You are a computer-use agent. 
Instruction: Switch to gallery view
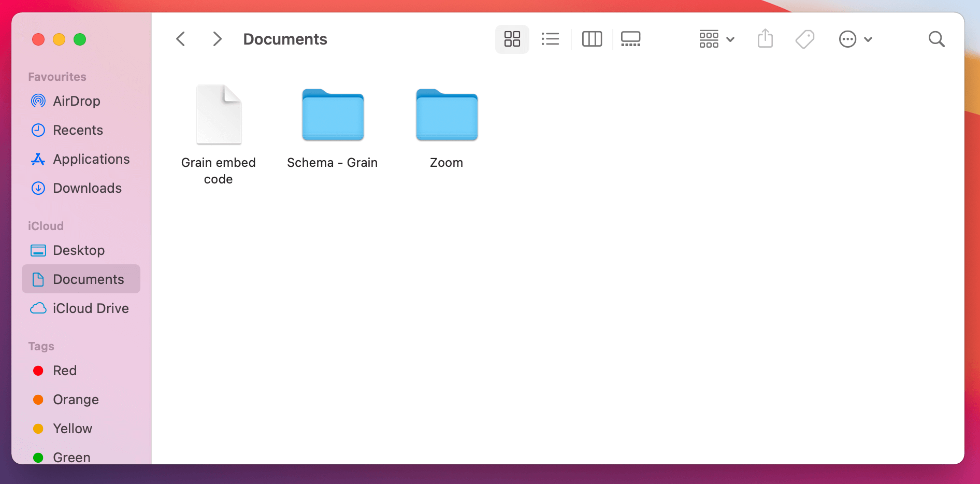[630, 39]
